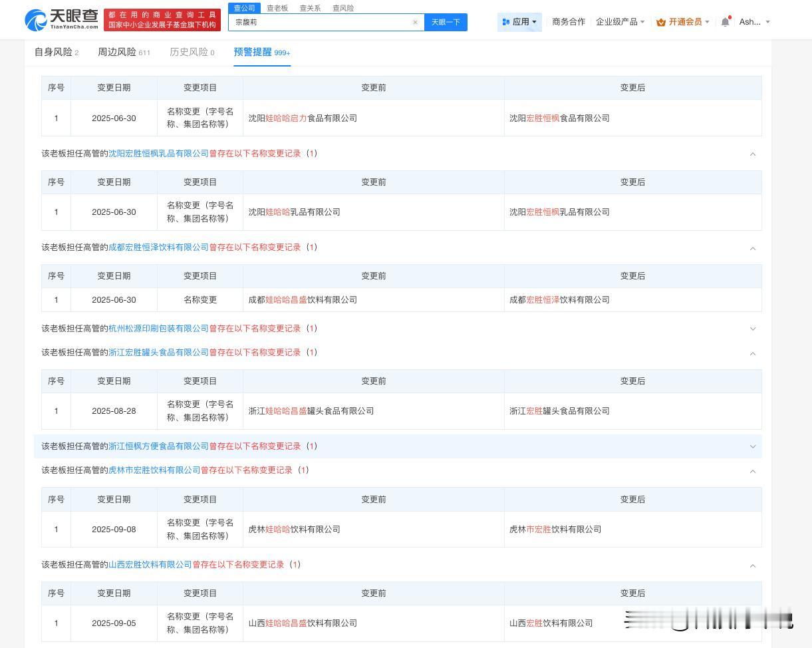The height and width of the screenshot is (648, 812).
Task: Open the 沈阳宏胜恒枫乳品有限公司 company link
Action: 158,154
